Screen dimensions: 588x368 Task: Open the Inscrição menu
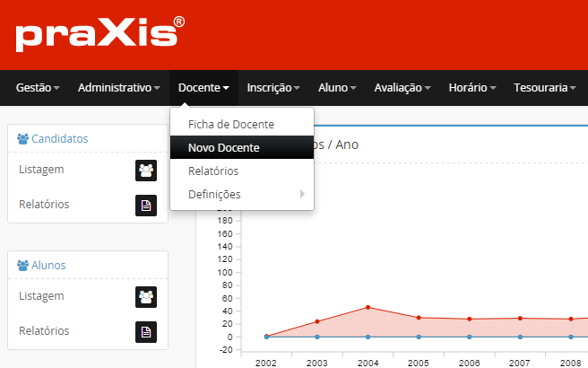point(273,88)
